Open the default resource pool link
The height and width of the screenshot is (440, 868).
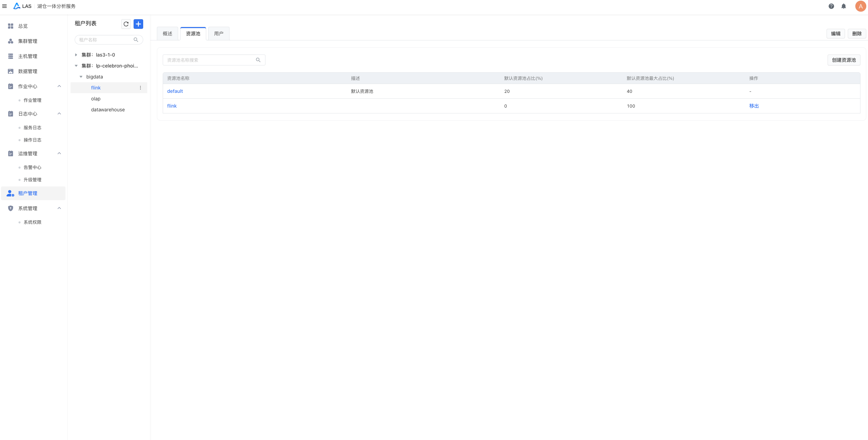pos(175,91)
